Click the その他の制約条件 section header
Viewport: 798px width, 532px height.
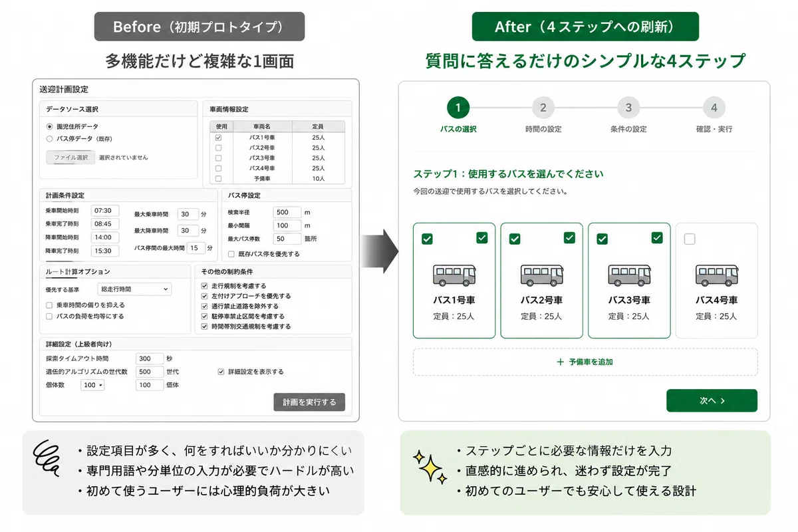tap(227, 271)
